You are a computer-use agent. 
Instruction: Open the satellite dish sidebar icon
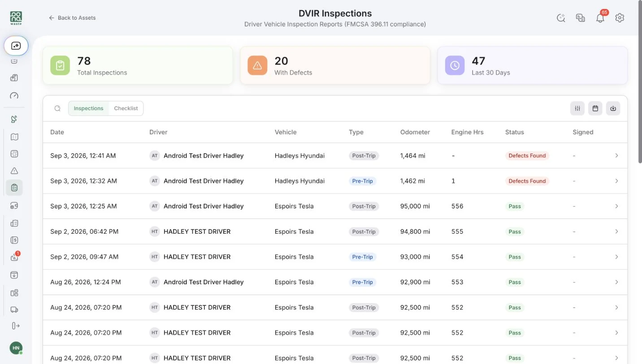click(x=14, y=119)
